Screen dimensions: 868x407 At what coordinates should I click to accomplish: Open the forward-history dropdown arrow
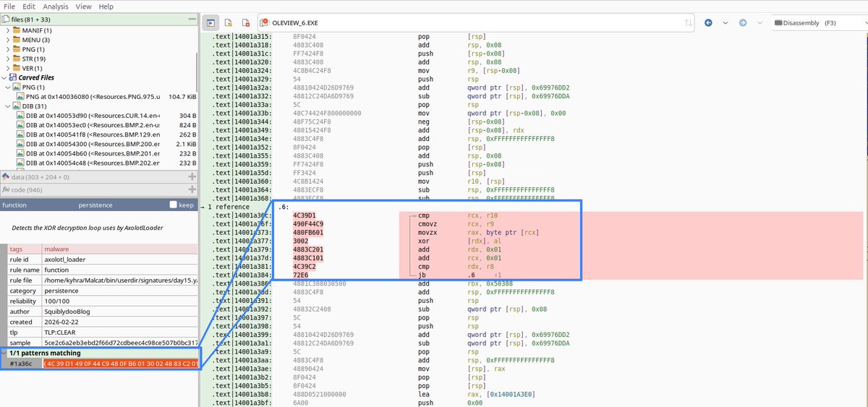click(760, 23)
